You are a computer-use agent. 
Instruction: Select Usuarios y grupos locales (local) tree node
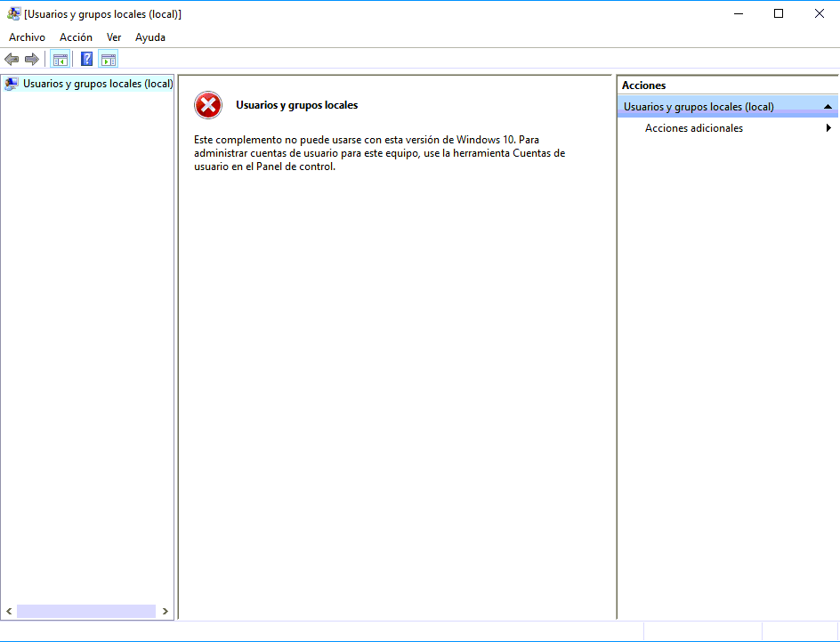(97, 84)
